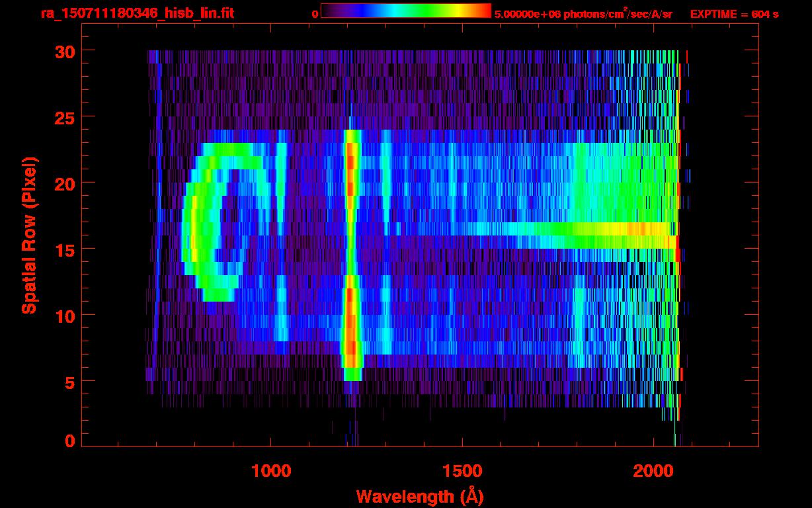Click the color bar minimum value 0

click(x=315, y=14)
